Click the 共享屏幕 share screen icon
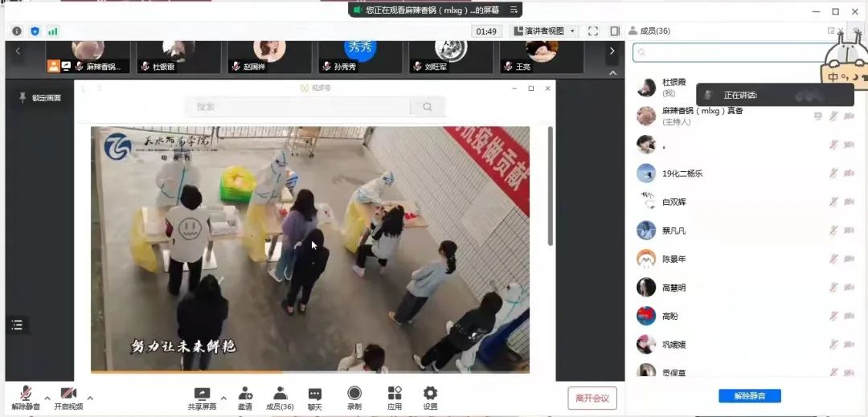The image size is (868, 417). 202,394
